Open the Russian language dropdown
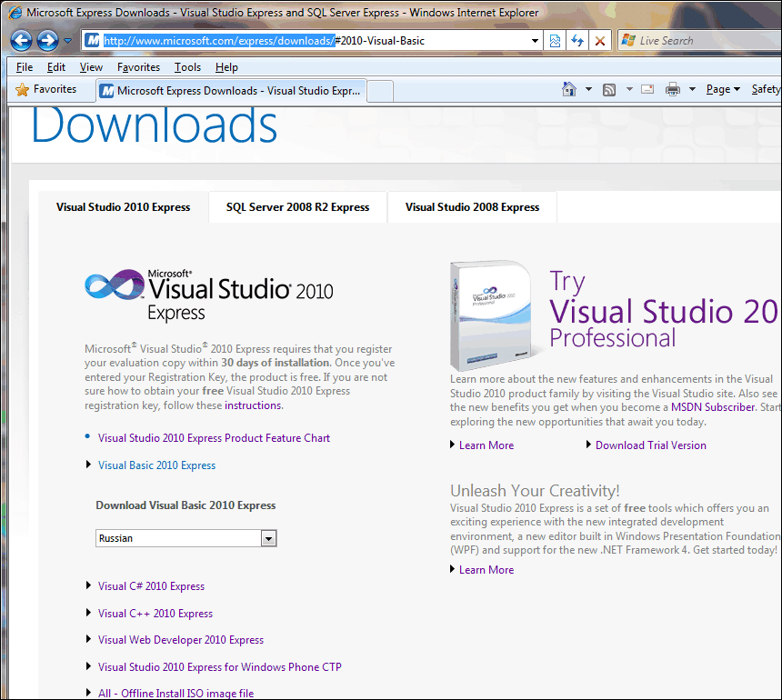The width and height of the screenshot is (782, 700). 186,538
